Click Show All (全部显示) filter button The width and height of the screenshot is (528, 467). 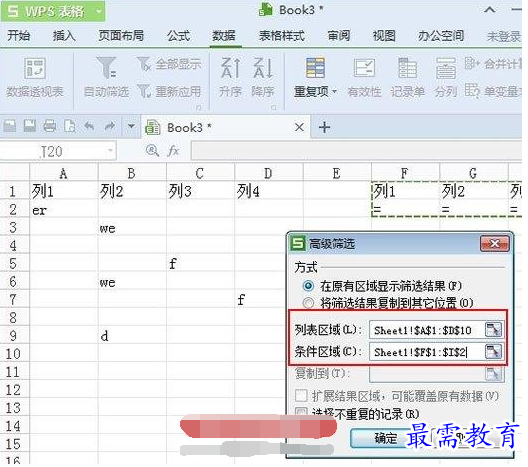pyautogui.click(x=169, y=64)
